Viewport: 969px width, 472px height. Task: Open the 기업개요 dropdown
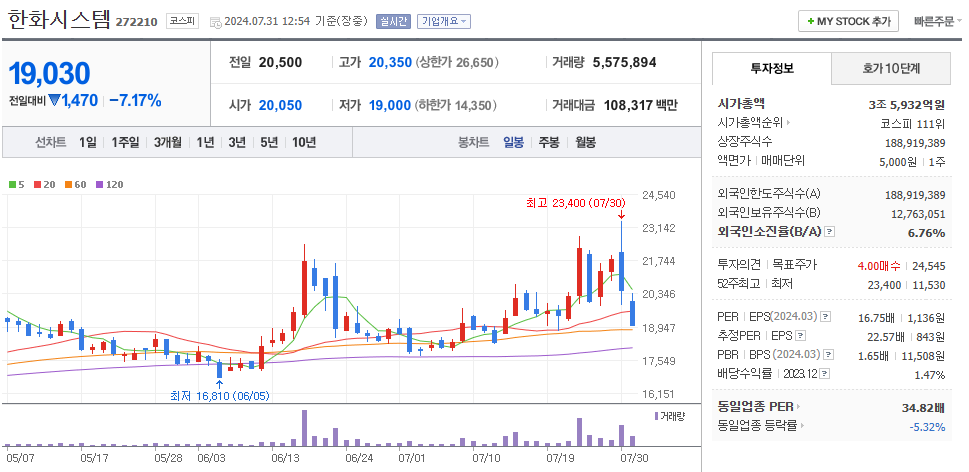(444, 21)
